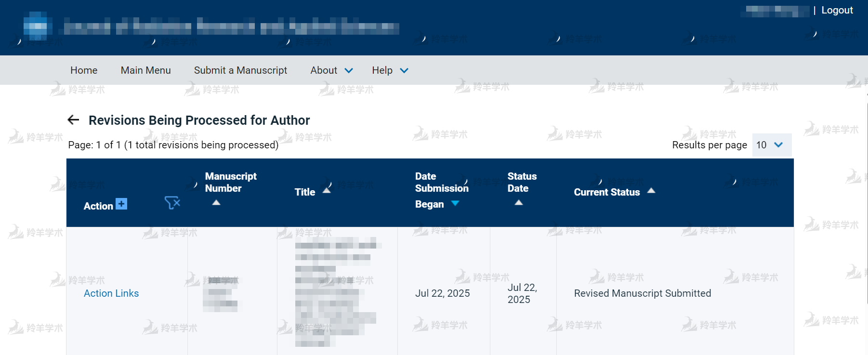The image size is (868, 355).
Task: Open the Main Menu navigation item
Action: pos(145,70)
